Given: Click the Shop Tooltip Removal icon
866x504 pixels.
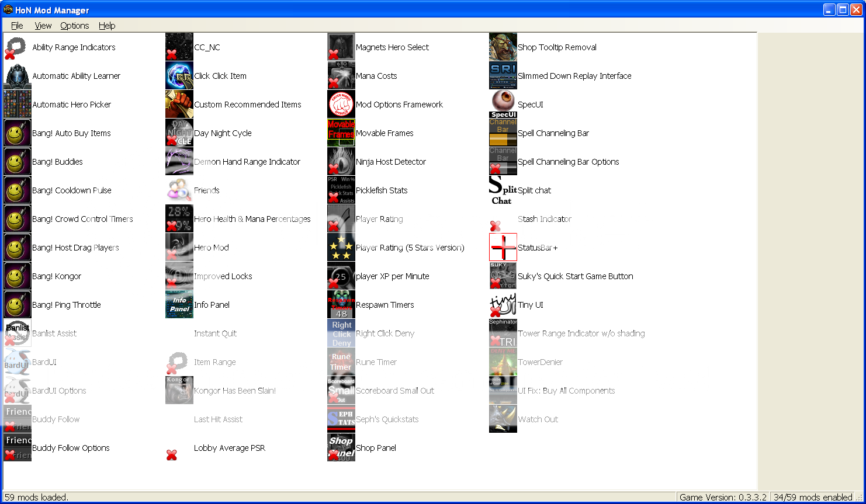Looking at the screenshot, I should pos(503,47).
